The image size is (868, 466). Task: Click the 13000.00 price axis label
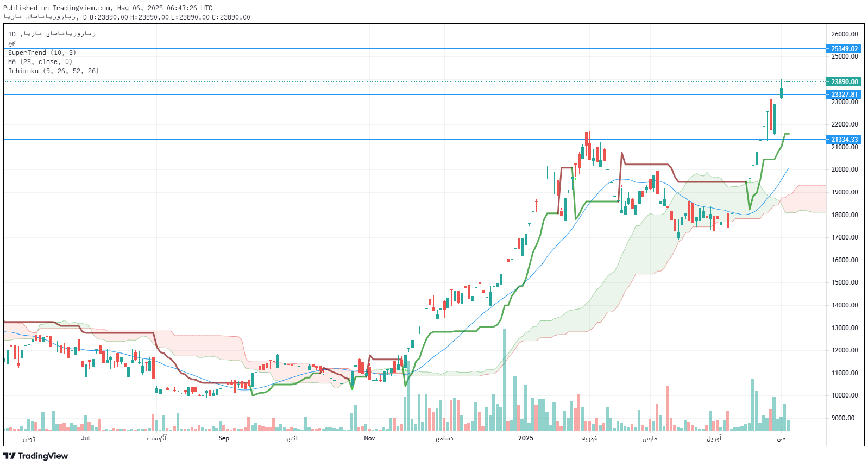tap(845, 328)
